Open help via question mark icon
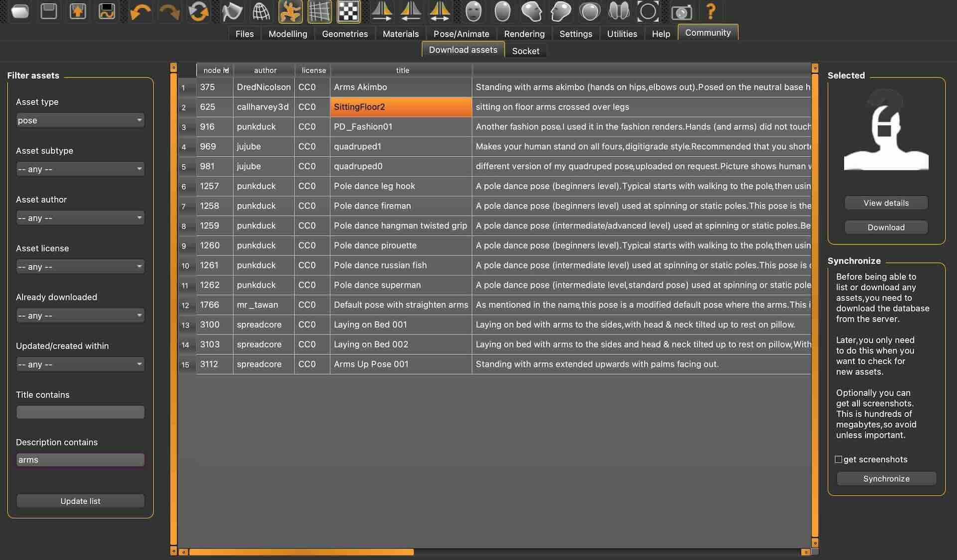This screenshot has width=957, height=560. 711,12
